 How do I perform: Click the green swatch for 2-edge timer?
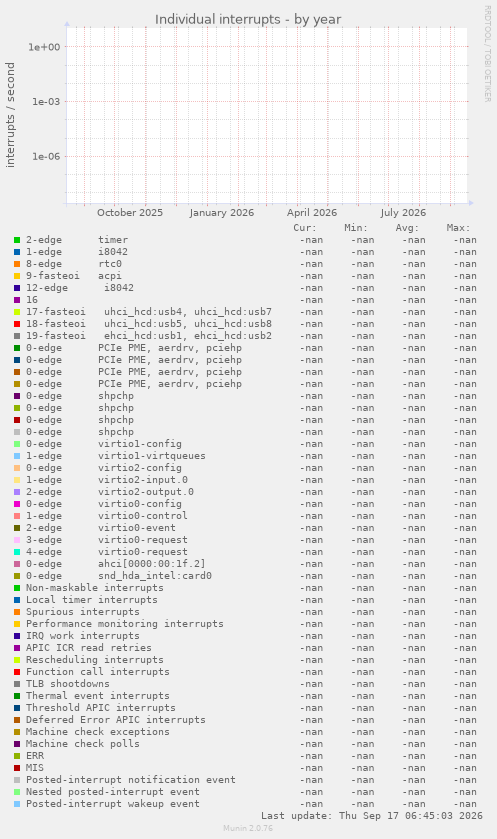click(17, 240)
